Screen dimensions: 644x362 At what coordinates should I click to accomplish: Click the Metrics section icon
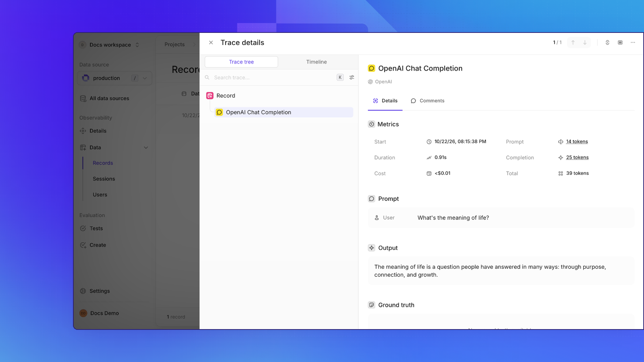[371, 124]
